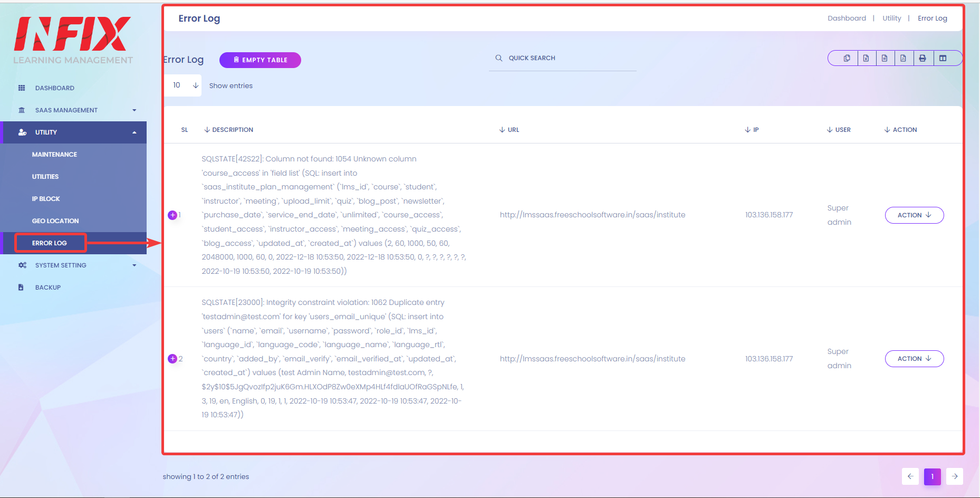980x498 pixels.
Task: Sort table by URL column
Action: [x=510, y=130]
